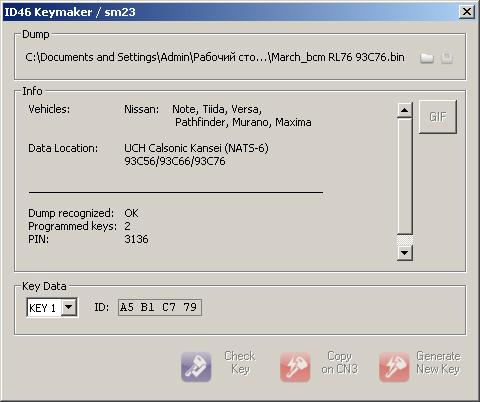
Task: Show the GIF location image
Action: click(438, 117)
